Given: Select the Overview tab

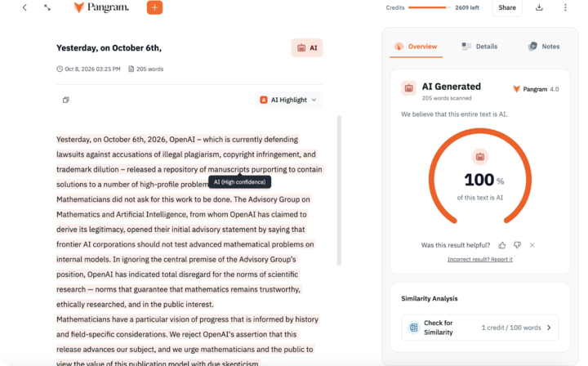Looking at the screenshot, I should pyautogui.click(x=416, y=47).
